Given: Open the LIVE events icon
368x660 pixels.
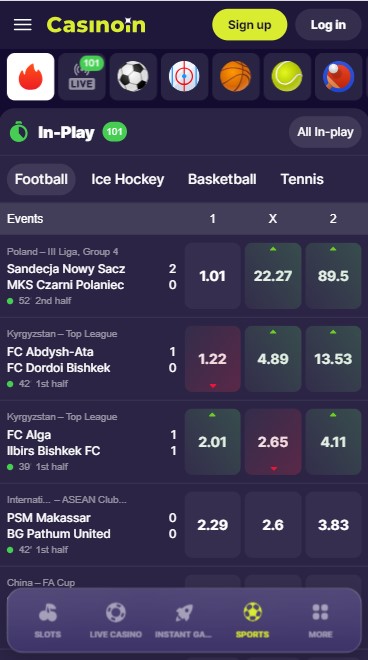Looking at the screenshot, I should pos(82,77).
